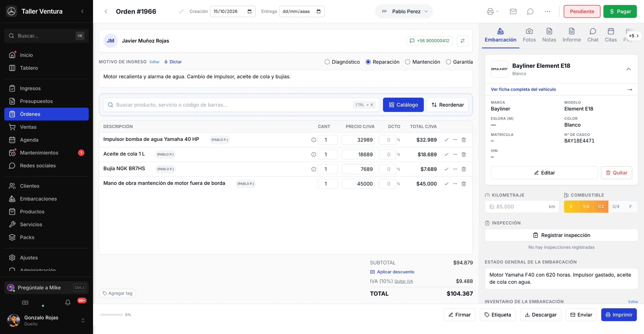Click the swap client arrows icon

click(462, 41)
